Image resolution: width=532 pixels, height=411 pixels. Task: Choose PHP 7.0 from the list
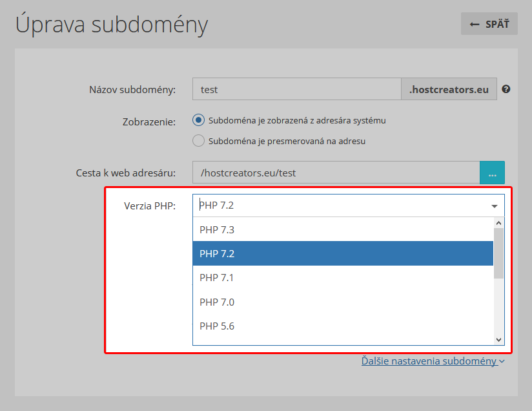343,302
